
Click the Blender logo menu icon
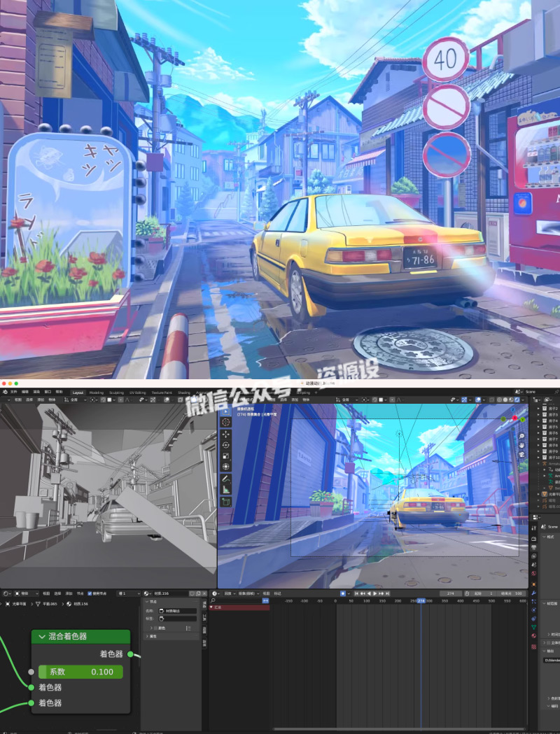pos(5,392)
